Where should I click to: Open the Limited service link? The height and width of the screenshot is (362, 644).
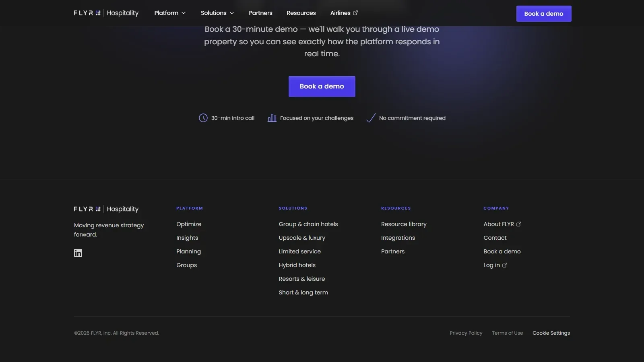(300, 251)
